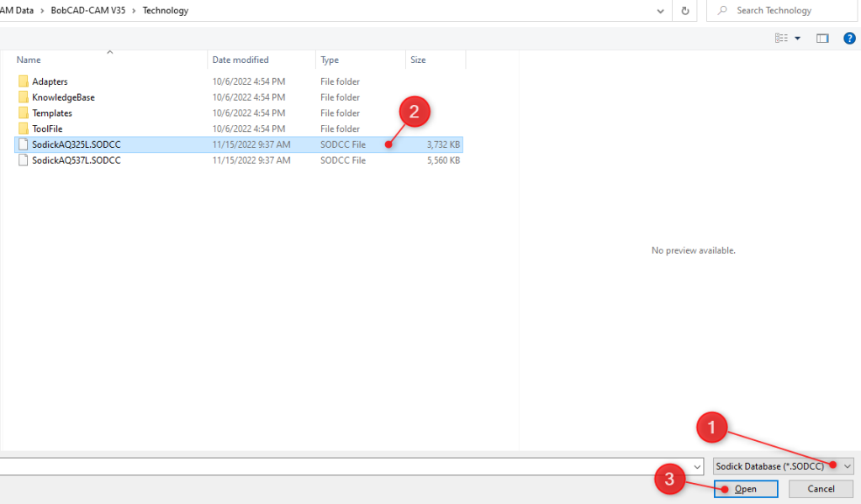This screenshot has height=504, width=861.
Task: Click the Open button
Action: (745, 489)
